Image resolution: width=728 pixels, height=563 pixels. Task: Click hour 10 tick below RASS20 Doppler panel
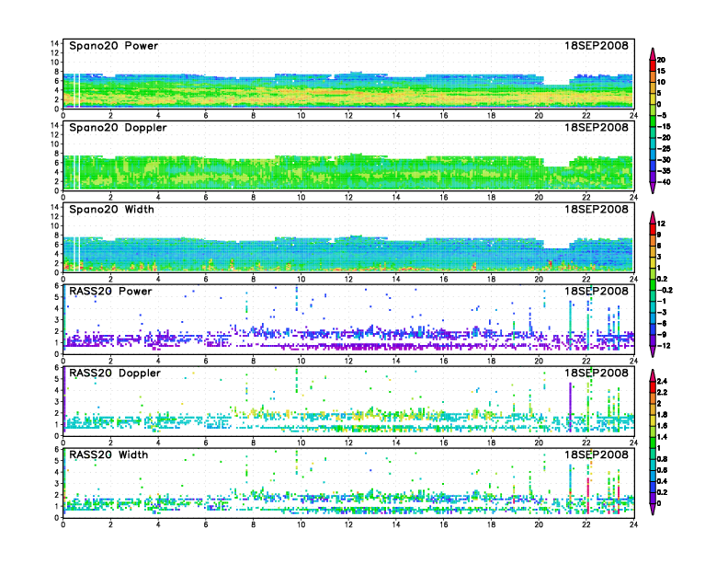pos(301,442)
